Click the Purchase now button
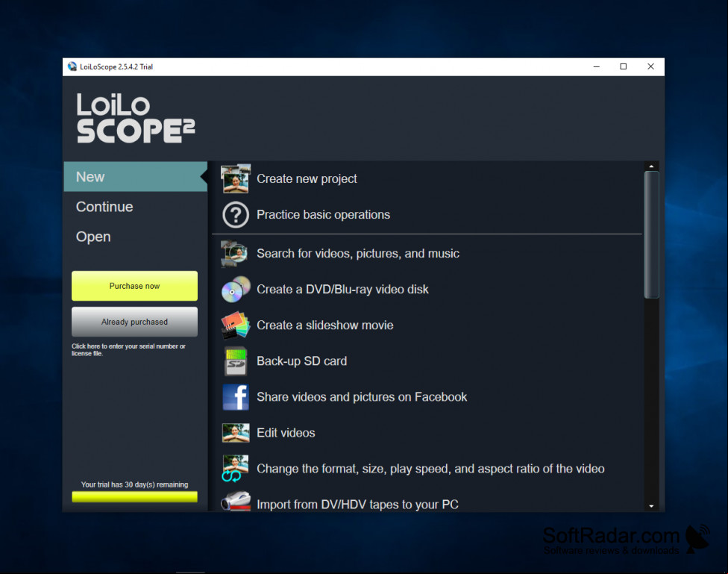 (x=135, y=286)
